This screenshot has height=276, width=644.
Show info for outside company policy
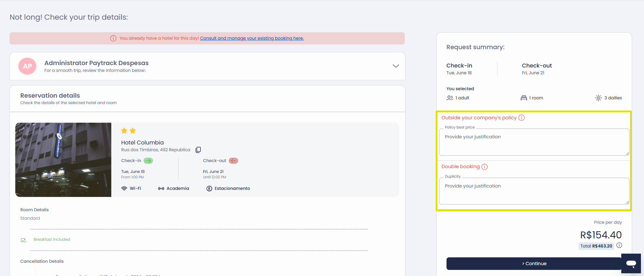click(522, 118)
